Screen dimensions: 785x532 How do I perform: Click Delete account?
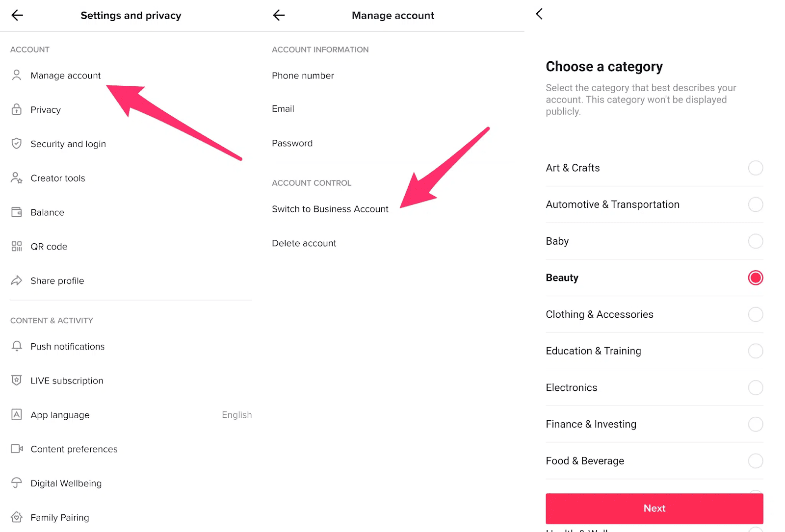point(304,243)
